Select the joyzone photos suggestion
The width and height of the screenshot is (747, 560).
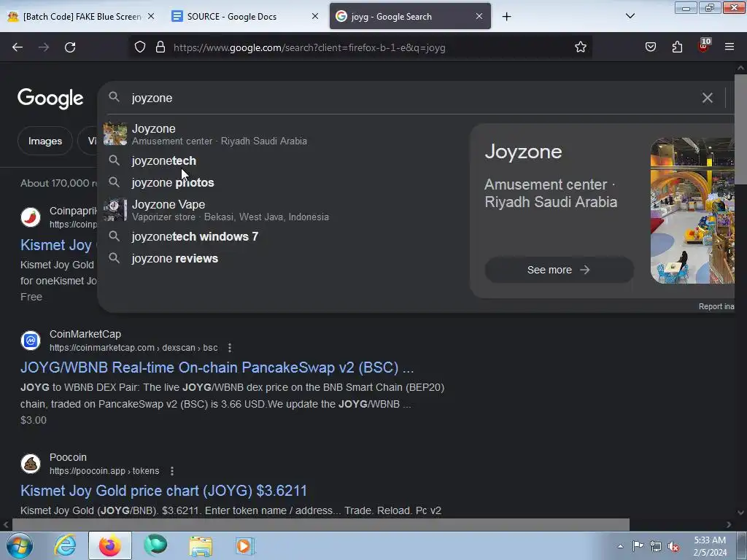pyautogui.click(x=283, y=183)
